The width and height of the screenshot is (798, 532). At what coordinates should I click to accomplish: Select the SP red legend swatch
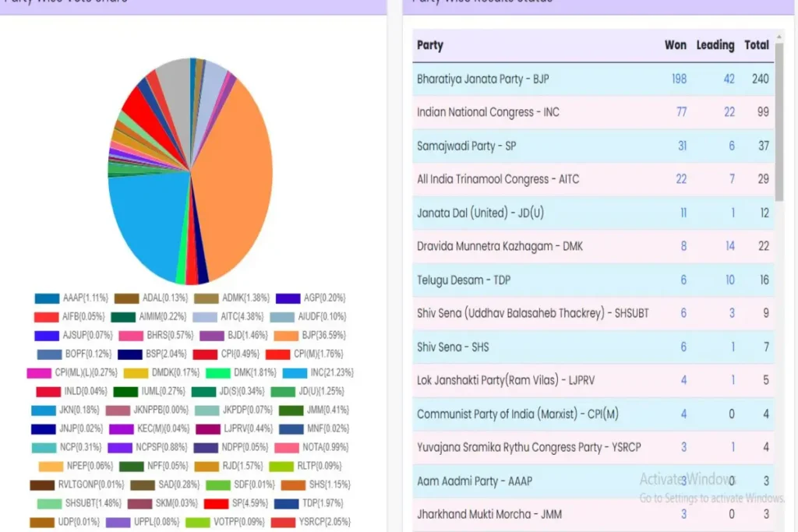pyautogui.click(x=216, y=503)
